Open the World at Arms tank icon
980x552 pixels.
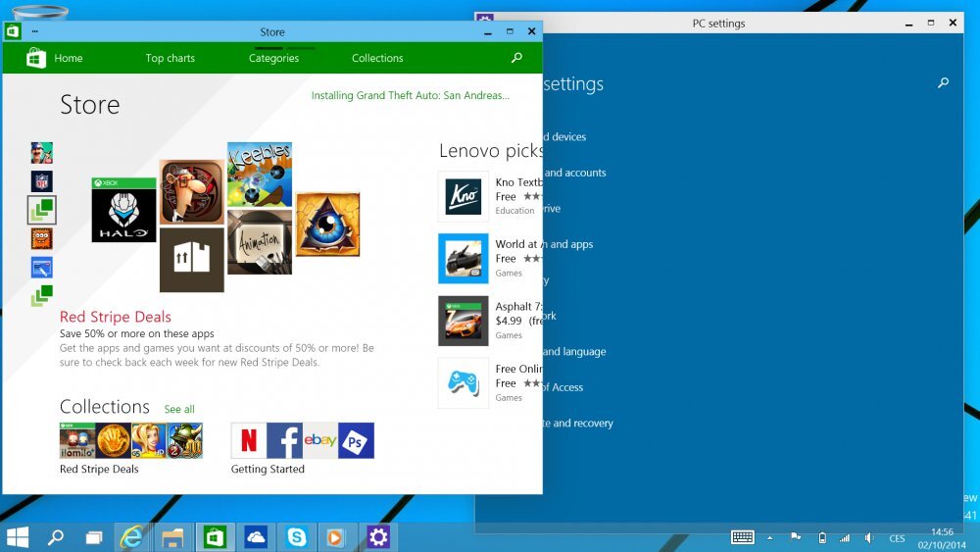point(464,259)
